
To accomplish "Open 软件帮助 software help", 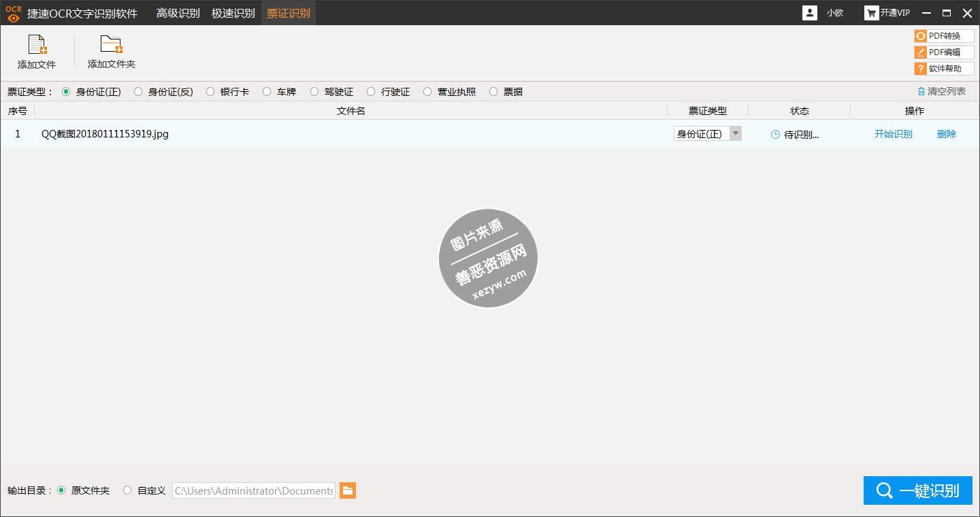I will click(943, 69).
